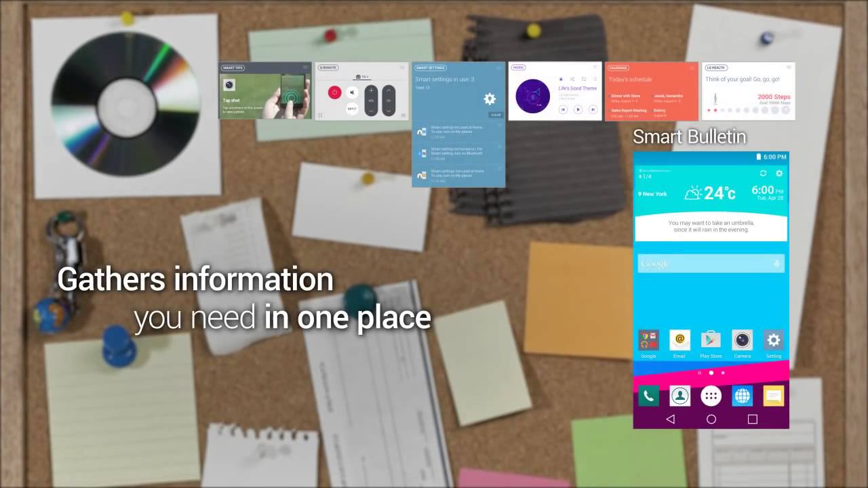Open the LG Health card menu
This screenshot has height=488, width=868.
click(789, 67)
